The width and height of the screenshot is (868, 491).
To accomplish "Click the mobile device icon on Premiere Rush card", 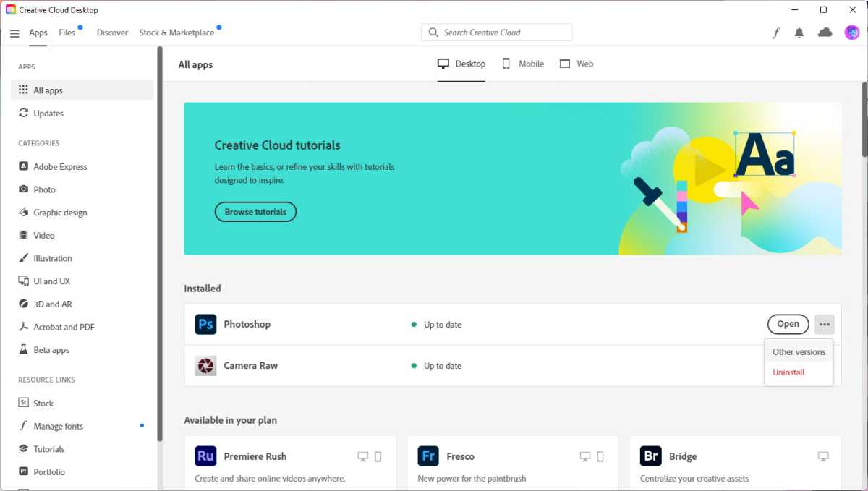I will (x=378, y=456).
